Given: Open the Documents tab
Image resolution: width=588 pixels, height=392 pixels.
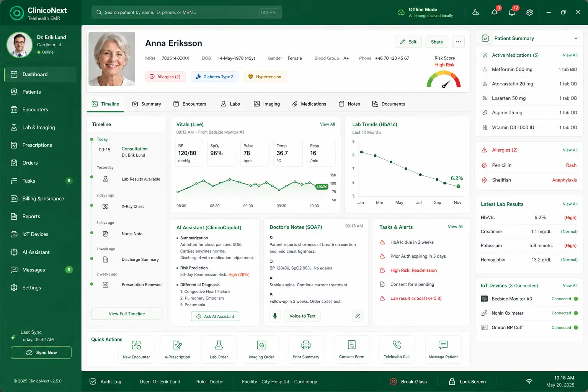Looking at the screenshot, I should click(389, 104).
